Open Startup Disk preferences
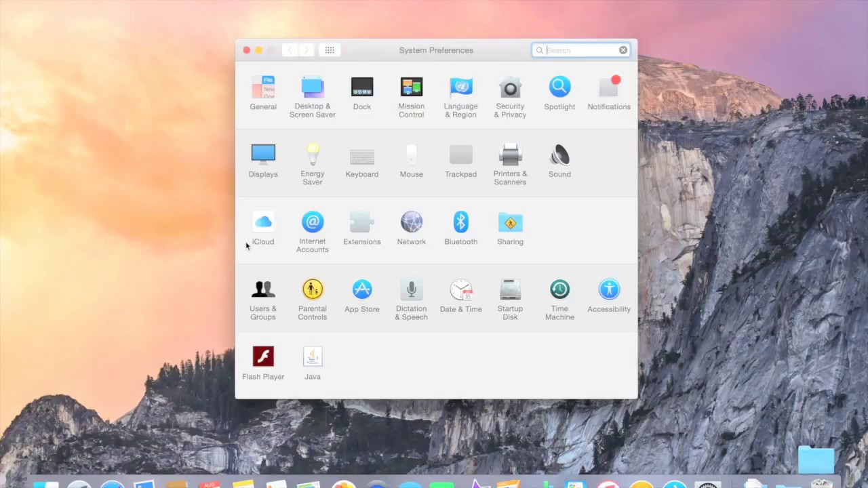868x488 pixels. click(510, 299)
